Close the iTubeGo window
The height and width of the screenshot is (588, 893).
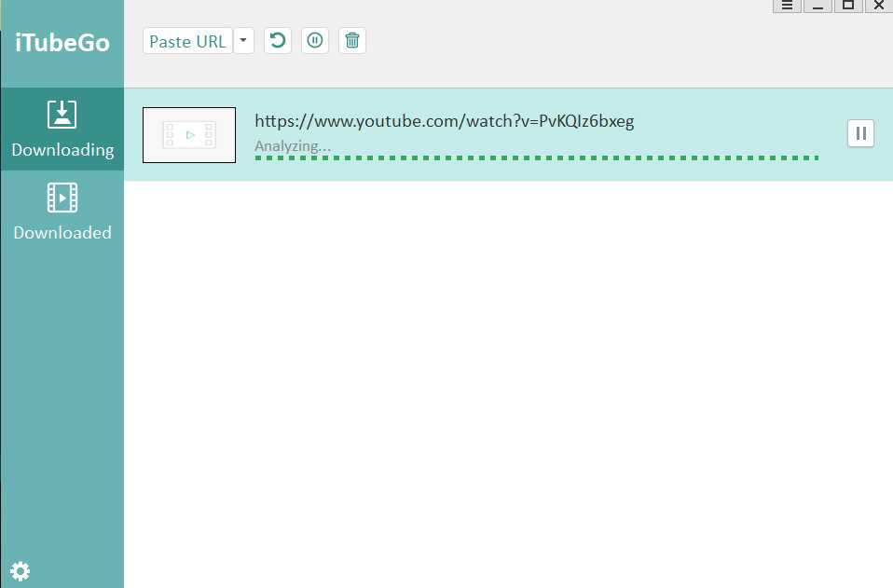pos(879,6)
